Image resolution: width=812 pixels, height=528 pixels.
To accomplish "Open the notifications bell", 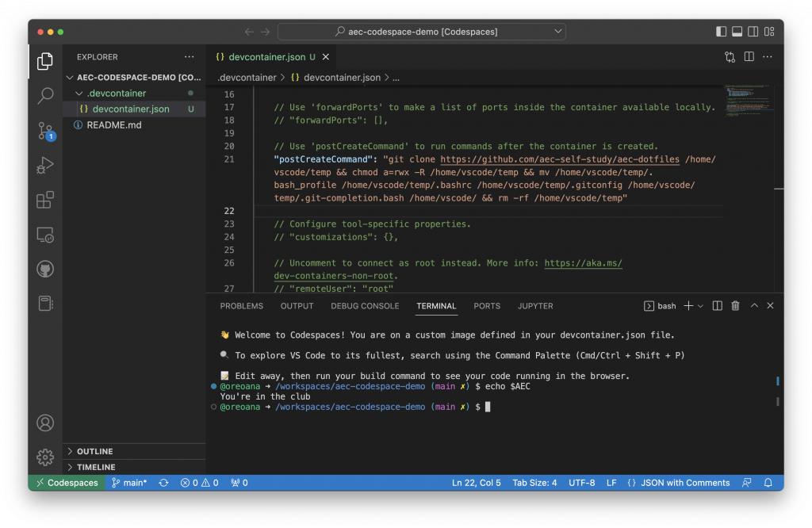I will [x=768, y=483].
